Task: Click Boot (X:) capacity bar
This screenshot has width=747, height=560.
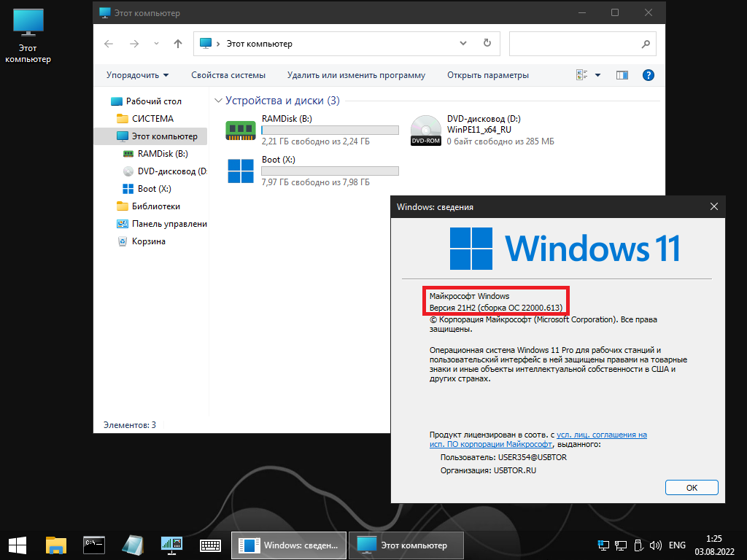Action: pos(330,171)
